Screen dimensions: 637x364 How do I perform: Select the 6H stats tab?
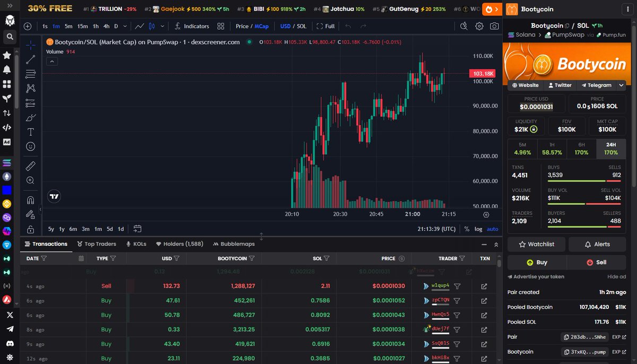581,149
